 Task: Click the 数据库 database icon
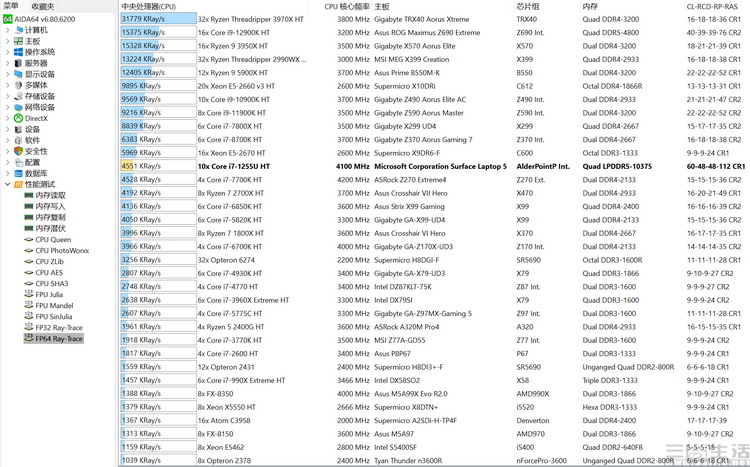[19, 173]
